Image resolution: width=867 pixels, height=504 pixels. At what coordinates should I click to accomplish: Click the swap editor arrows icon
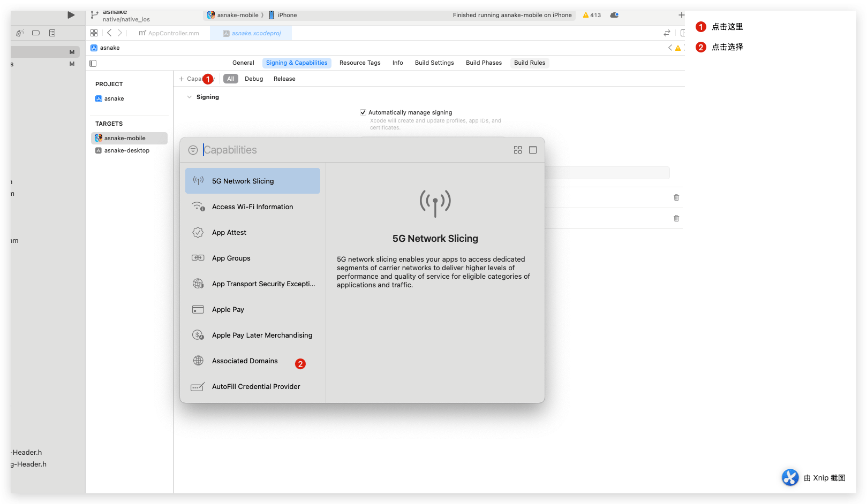667,33
